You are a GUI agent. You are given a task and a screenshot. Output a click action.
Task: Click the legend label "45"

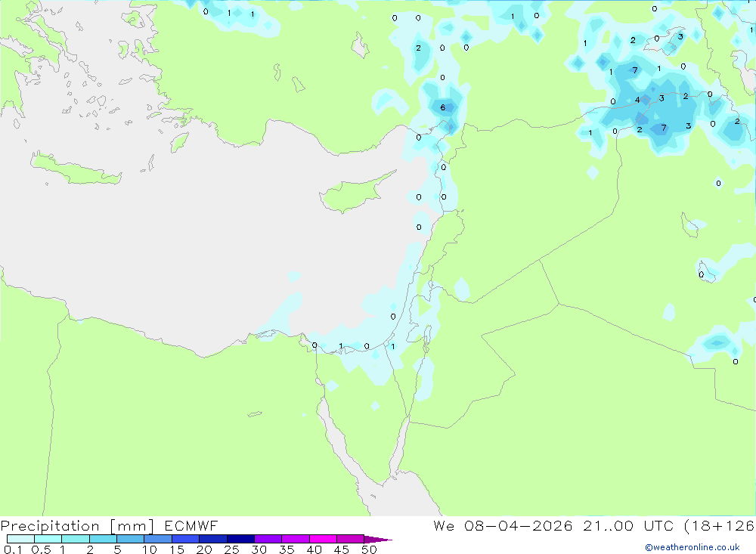[342, 549]
